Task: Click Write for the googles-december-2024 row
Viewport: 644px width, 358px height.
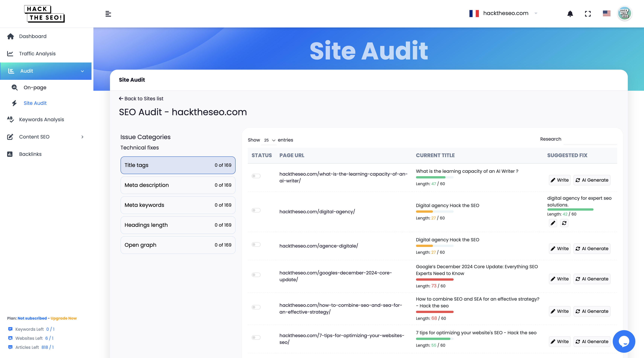Action: pyautogui.click(x=559, y=279)
